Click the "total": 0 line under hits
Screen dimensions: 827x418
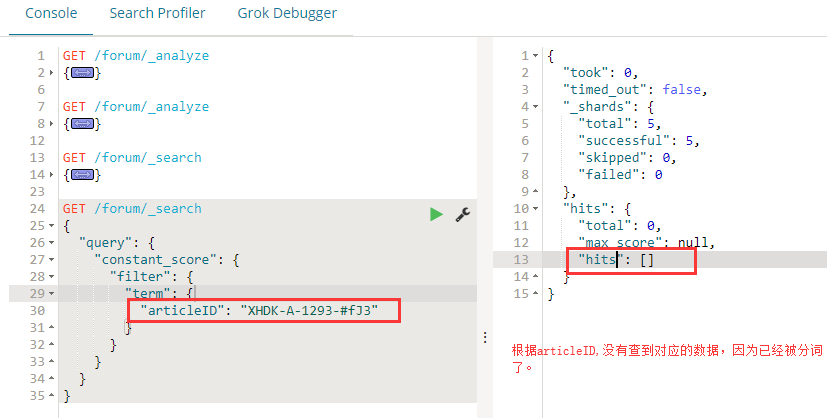[x=620, y=226]
